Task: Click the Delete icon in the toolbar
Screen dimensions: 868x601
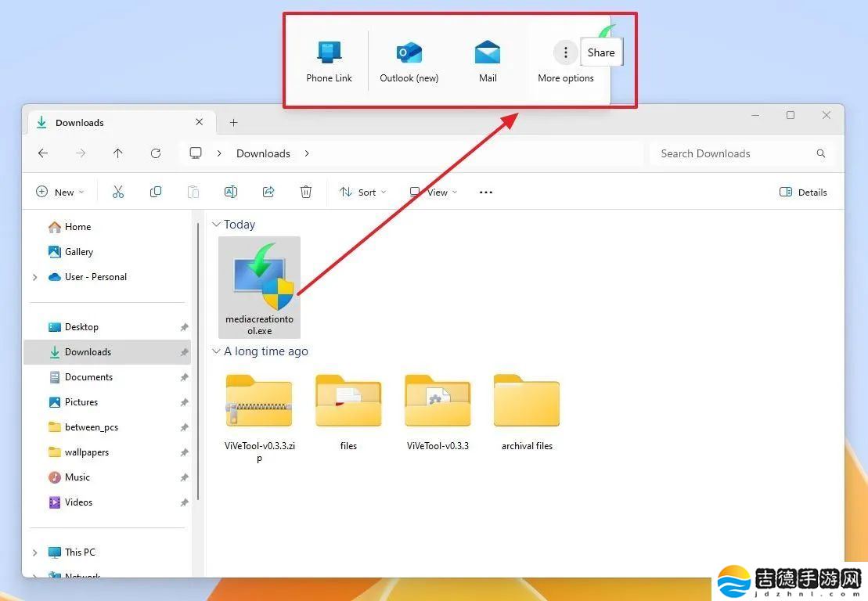Action: pyautogui.click(x=306, y=191)
